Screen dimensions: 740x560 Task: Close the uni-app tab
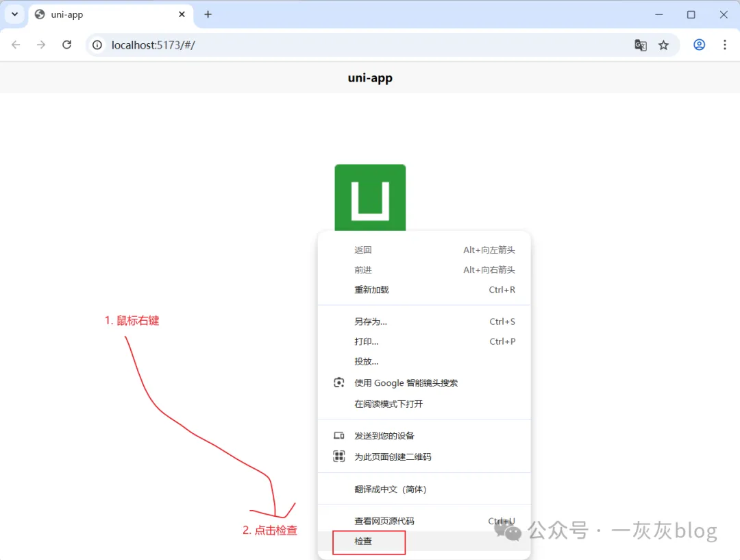coord(182,14)
